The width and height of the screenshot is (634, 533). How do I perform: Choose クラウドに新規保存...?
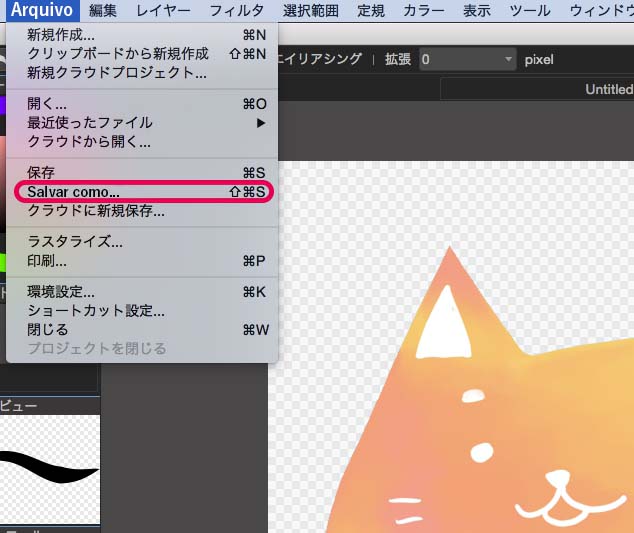point(142,211)
